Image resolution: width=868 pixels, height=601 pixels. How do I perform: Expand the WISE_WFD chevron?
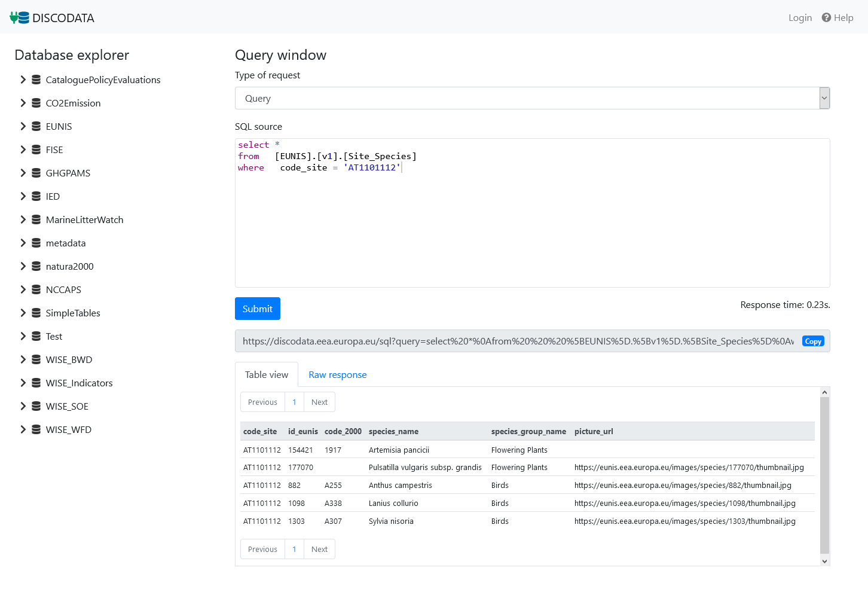click(x=23, y=429)
